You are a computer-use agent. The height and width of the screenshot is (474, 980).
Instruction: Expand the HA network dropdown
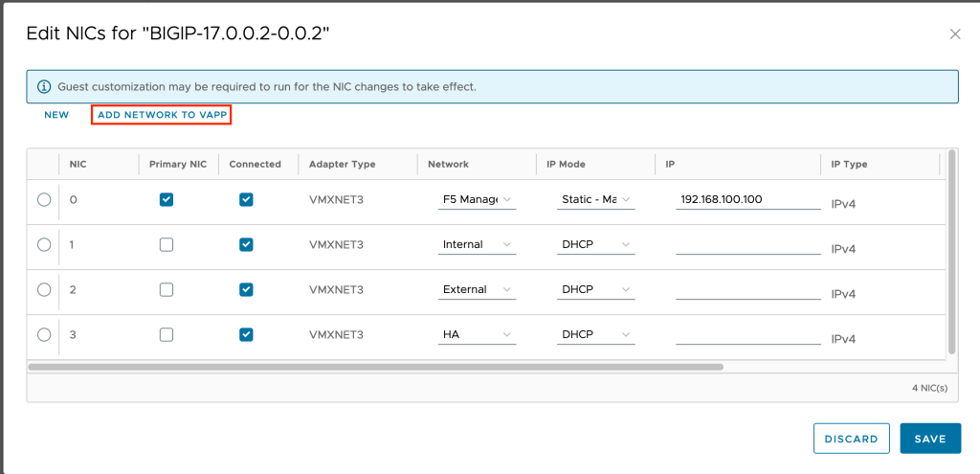477,335
